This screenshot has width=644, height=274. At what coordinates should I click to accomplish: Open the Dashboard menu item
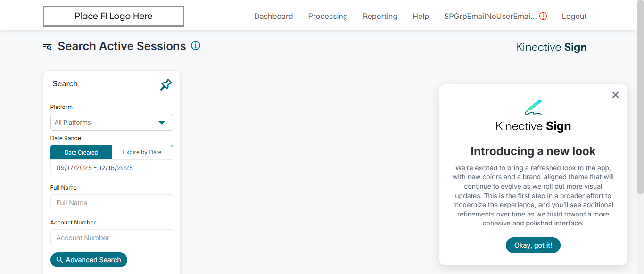click(x=273, y=16)
